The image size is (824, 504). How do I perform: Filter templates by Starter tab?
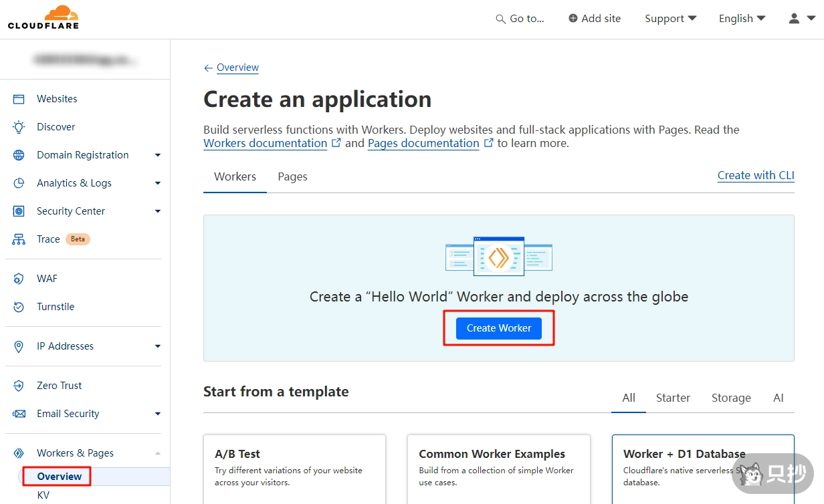click(672, 398)
